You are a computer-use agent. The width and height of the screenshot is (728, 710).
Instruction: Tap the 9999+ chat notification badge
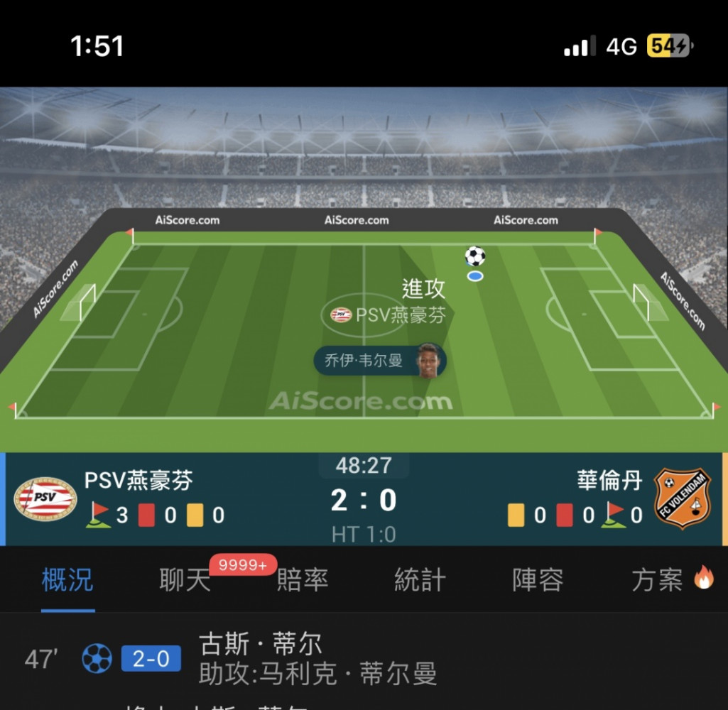coord(243,564)
